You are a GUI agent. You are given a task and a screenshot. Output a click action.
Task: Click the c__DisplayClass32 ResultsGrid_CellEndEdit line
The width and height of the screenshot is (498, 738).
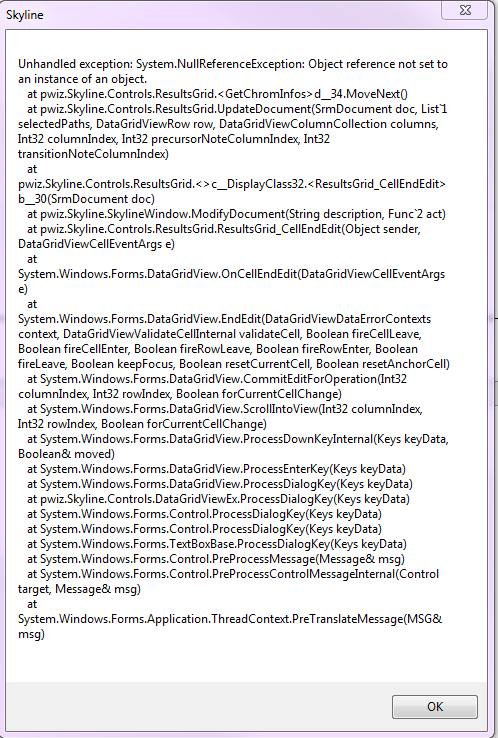pyautogui.click(x=232, y=184)
